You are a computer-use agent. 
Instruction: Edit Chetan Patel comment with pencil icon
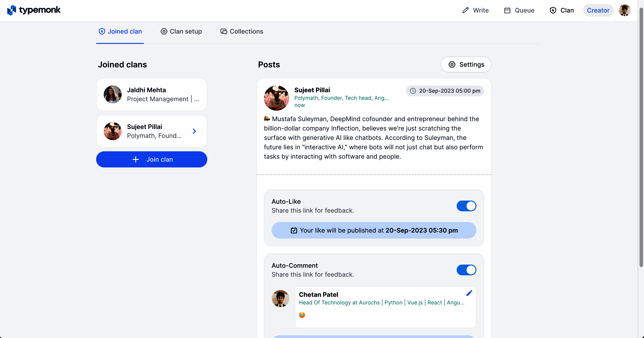tap(469, 293)
